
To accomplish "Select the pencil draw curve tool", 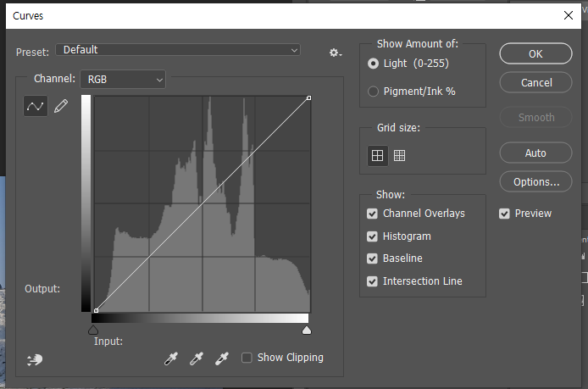I will click(x=61, y=106).
